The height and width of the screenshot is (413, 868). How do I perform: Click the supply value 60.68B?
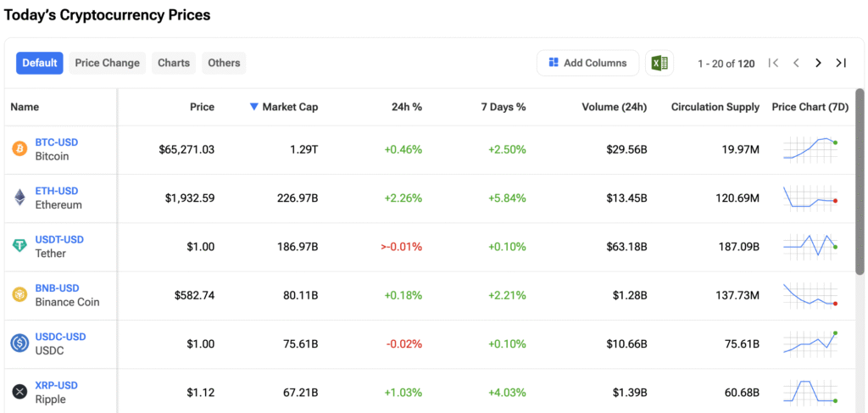click(742, 393)
